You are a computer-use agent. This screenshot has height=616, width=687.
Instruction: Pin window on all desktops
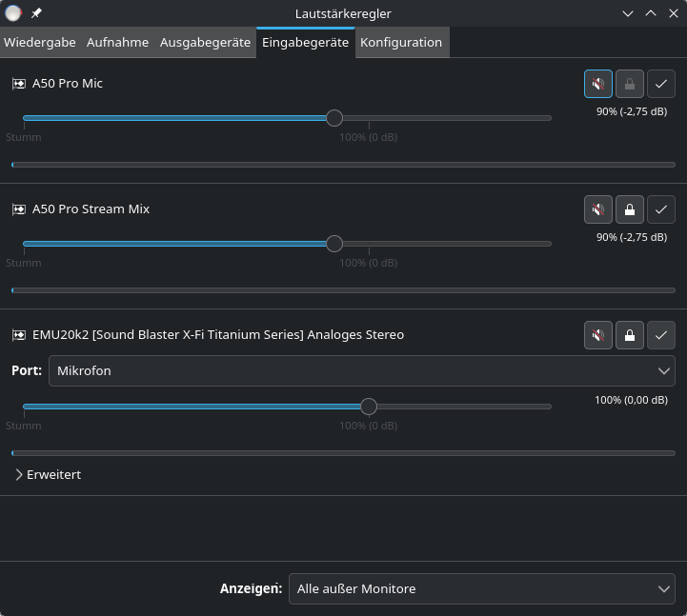[x=36, y=13]
